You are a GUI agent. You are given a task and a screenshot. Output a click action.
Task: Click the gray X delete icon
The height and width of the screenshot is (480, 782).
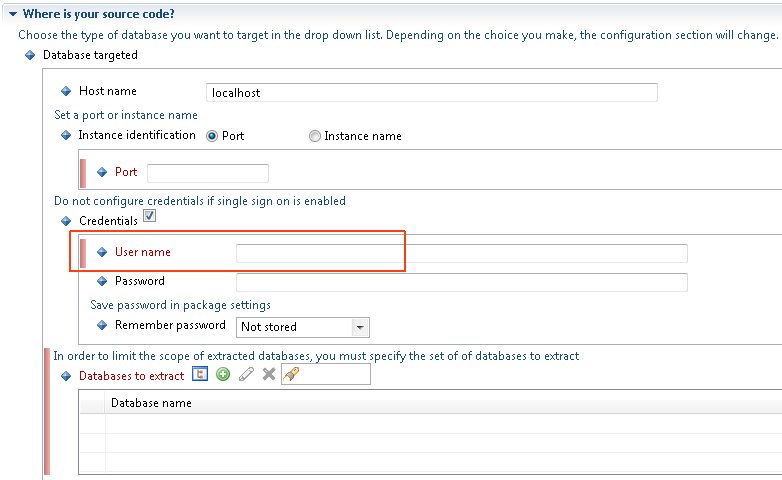point(268,374)
